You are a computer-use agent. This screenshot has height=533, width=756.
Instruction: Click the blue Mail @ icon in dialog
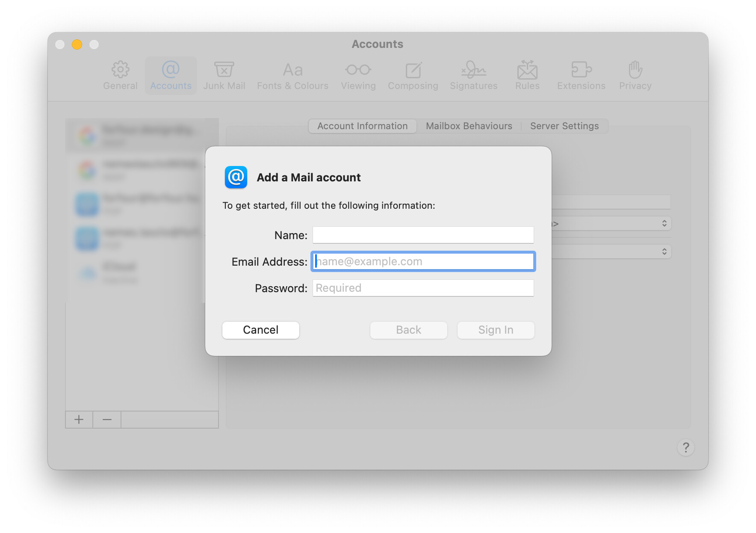236,177
